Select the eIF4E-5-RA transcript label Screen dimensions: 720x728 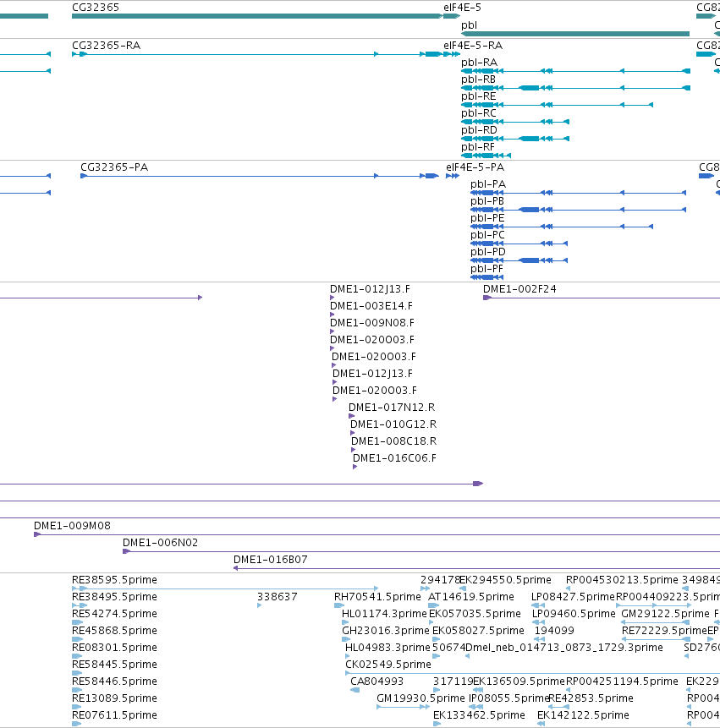click(473, 46)
